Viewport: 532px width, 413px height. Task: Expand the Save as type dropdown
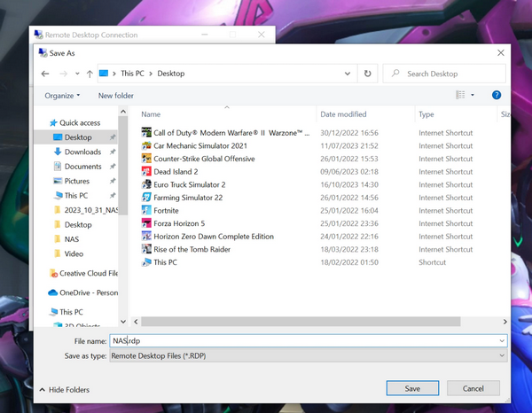pos(503,355)
